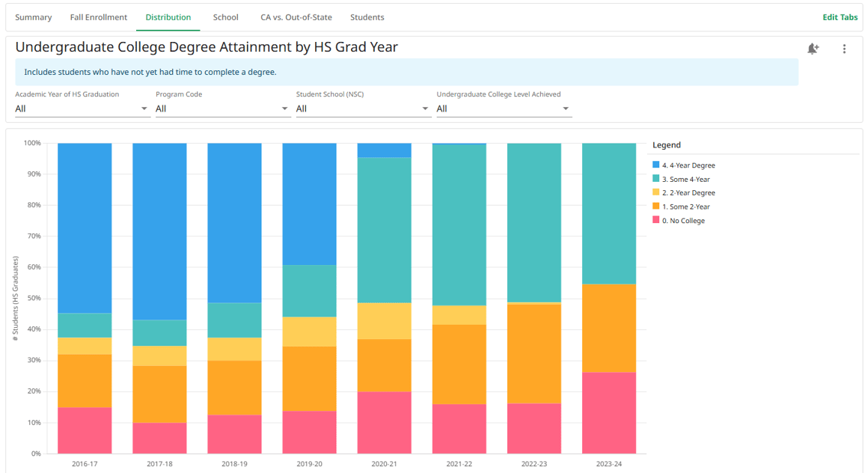Toggle the 4-Year Degree legend entry

click(x=684, y=165)
